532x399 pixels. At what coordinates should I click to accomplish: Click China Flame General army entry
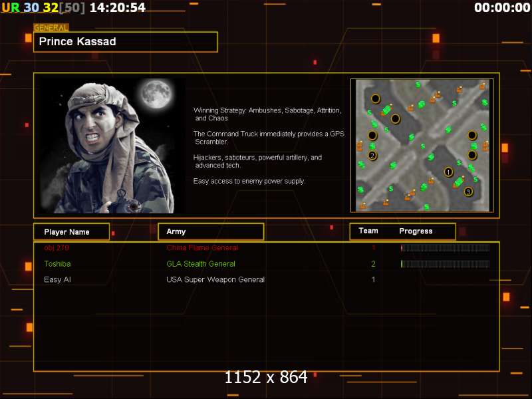[x=202, y=247]
